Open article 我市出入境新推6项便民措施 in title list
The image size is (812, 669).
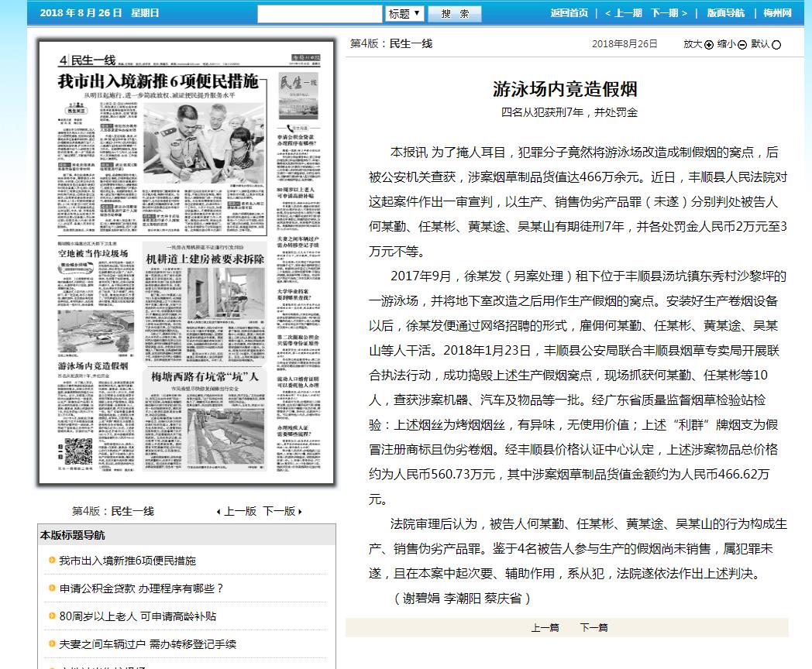click(x=127, y=561)
